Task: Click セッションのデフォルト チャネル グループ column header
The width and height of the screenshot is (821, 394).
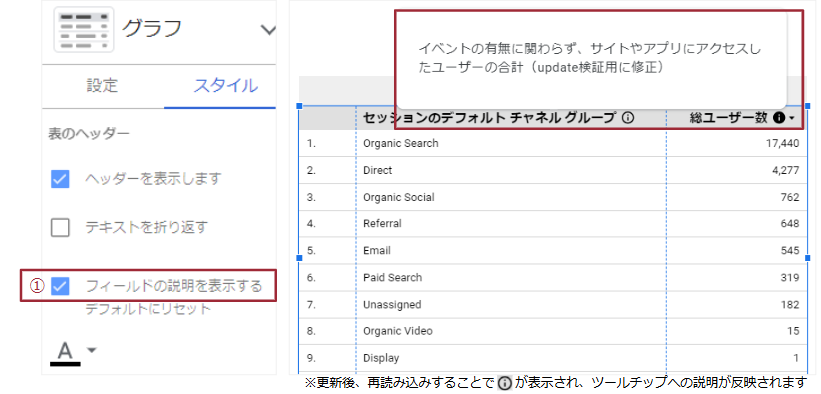Action: [x=489, y=118]
